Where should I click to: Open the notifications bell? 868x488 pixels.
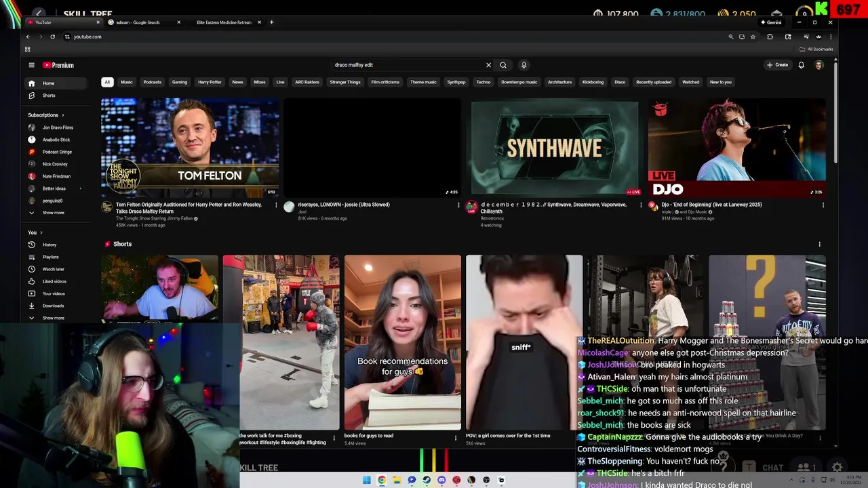801,65
